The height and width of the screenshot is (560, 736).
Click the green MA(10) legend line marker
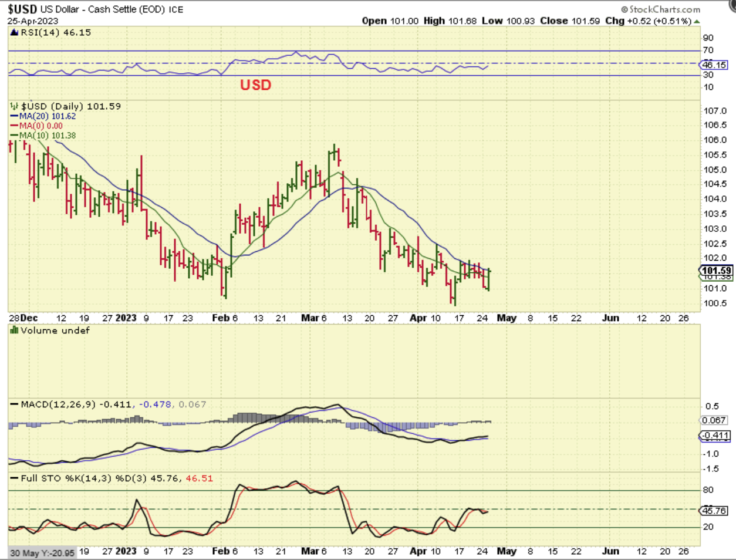click(14, 136)
